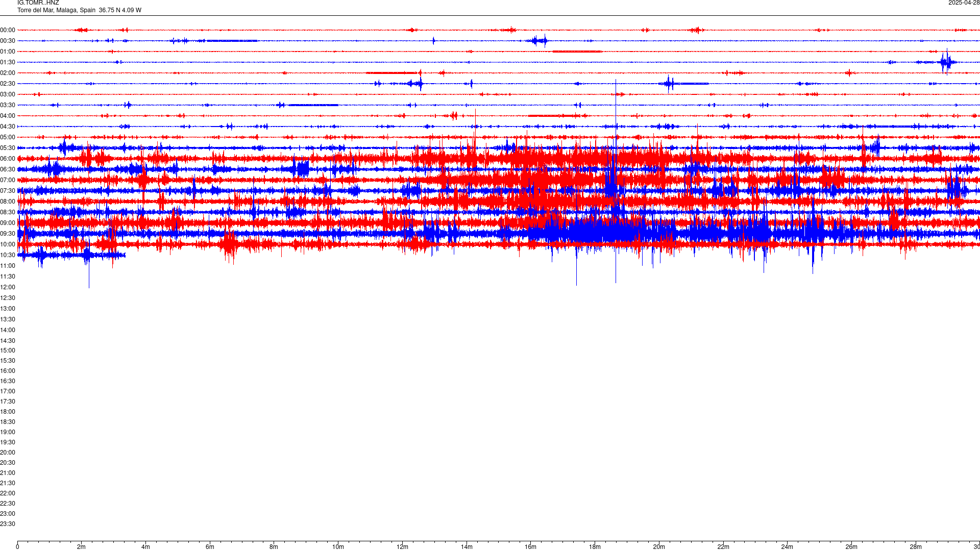Select the 07:00 time row label
This screenshot has width=980, height=551.
8,180
